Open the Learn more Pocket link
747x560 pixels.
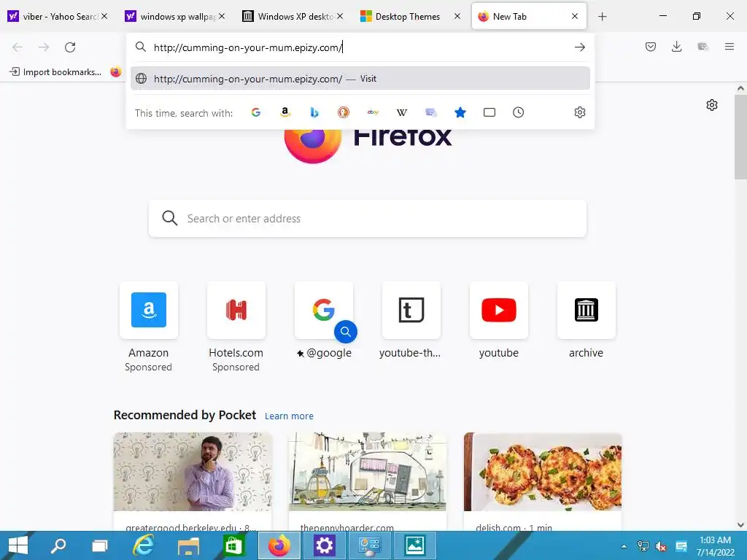pyautogui.click(x=289, y=416)
